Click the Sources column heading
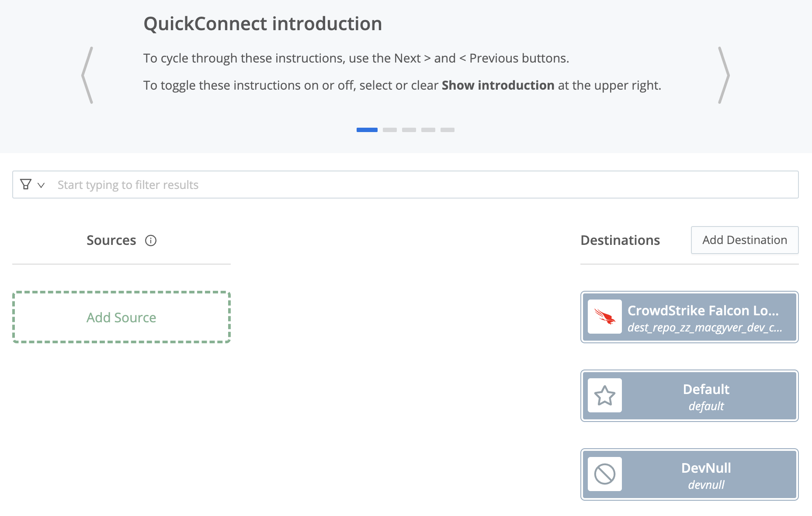812x516 pixels. point(111,241)
